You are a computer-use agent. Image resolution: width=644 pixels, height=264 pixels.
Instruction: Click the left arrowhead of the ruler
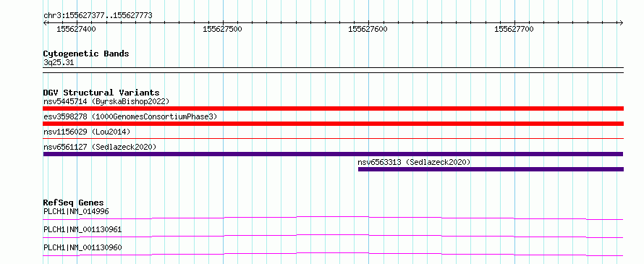[46, 22]
